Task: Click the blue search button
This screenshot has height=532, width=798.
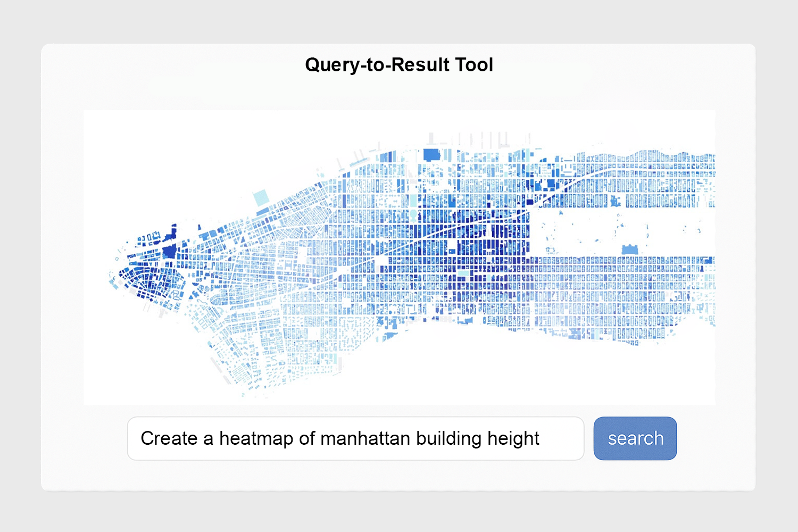Action: click(x=635, y=438)
